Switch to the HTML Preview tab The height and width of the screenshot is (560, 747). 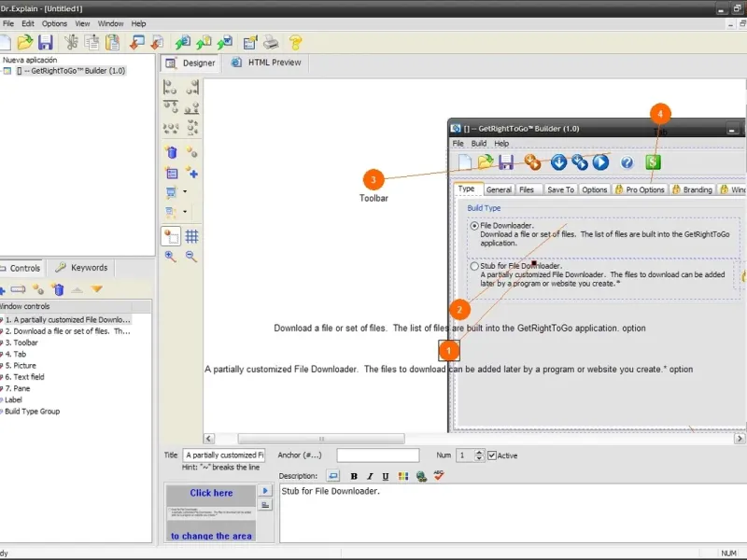tap(266, 63)
